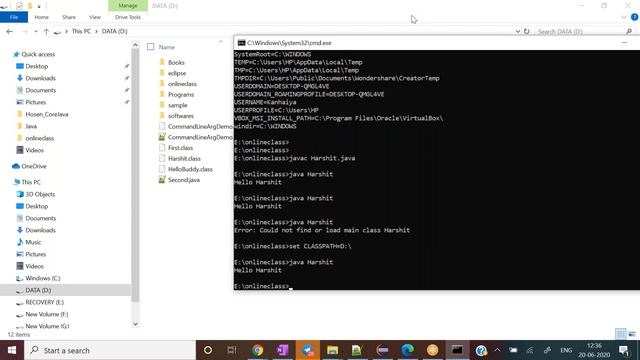Image resolution: width=640 pixels, height=360 pixels.
Task: Select the Drive Tools tab
Action: (x=128, y=17)
